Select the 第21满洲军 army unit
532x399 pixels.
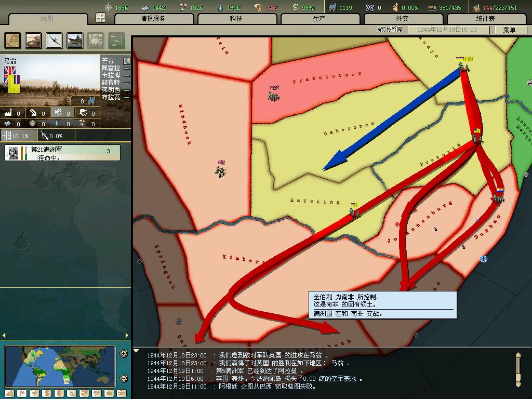click(x=62, y=153)
